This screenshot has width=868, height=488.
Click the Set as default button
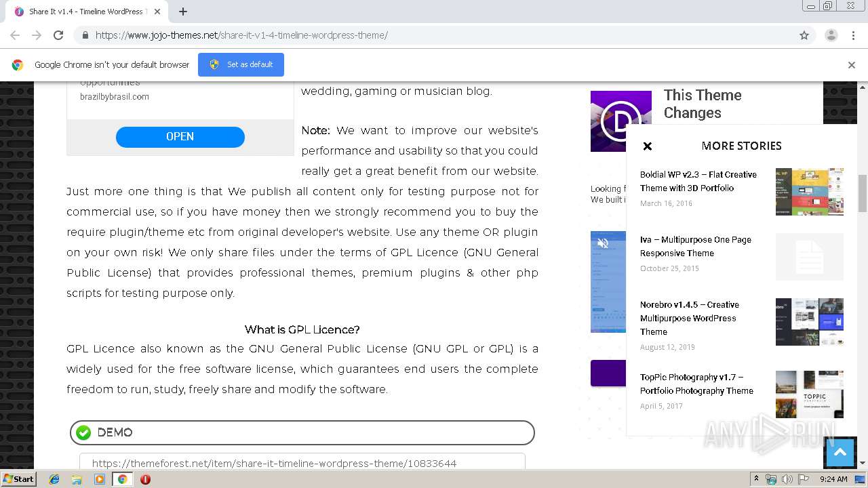tap(241, 64)
